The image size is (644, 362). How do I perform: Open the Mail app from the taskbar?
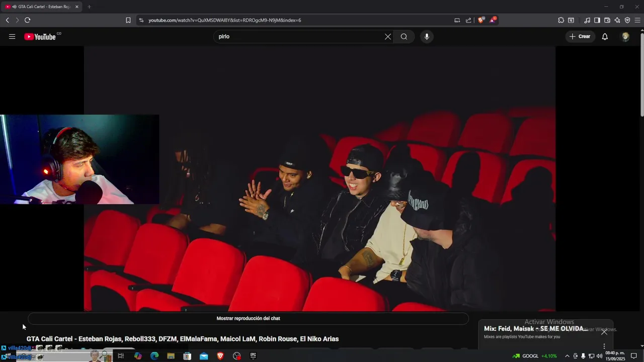click(204, 356)
